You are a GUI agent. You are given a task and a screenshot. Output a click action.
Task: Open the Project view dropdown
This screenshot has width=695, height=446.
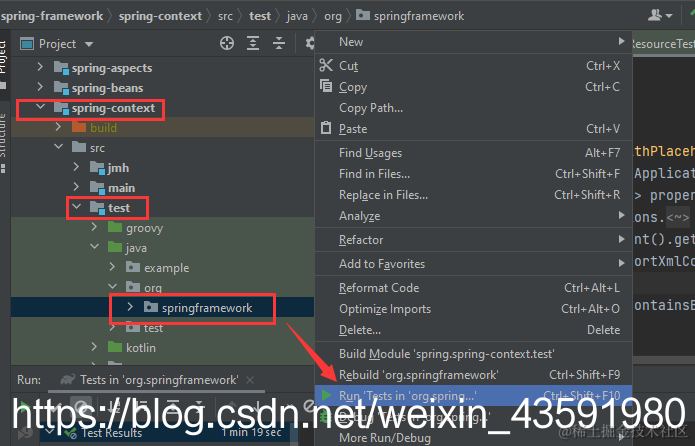point(89,44)
